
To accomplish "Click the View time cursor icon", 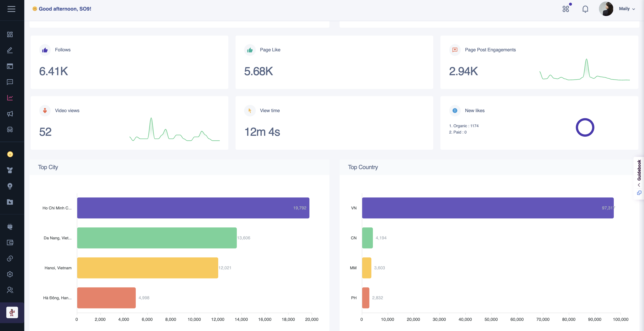I will click(x=250, y=111).
